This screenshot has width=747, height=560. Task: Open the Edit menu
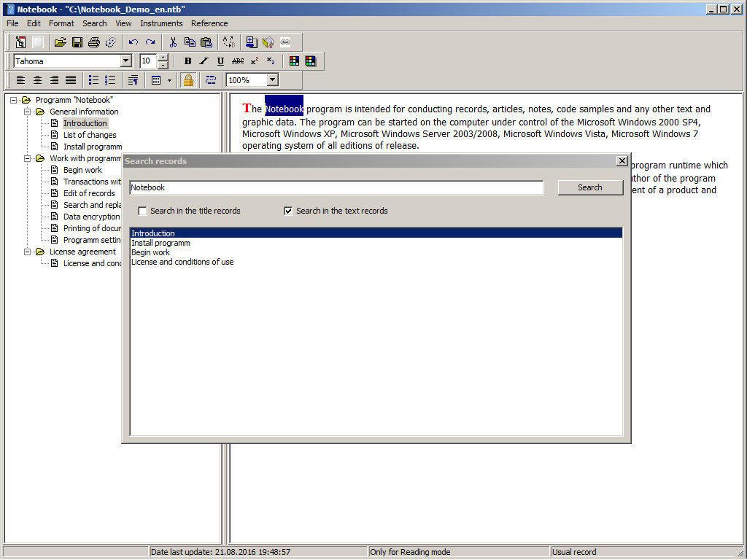point(34,23)
